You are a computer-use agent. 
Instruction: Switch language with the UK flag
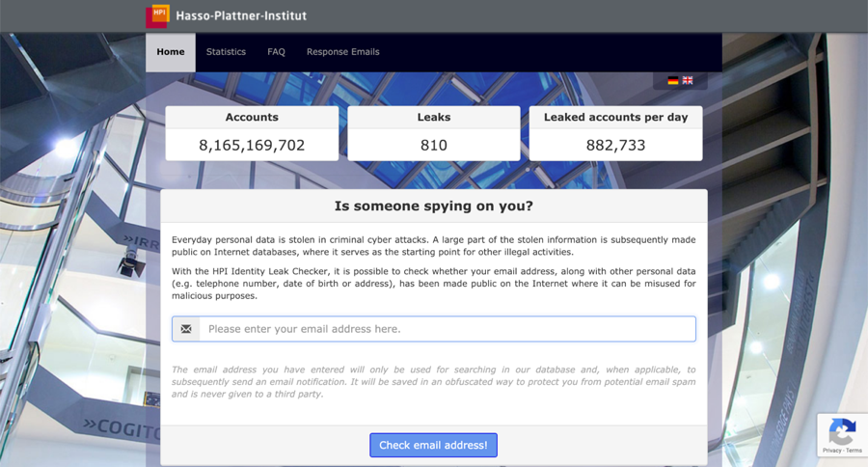click(688, 80)
